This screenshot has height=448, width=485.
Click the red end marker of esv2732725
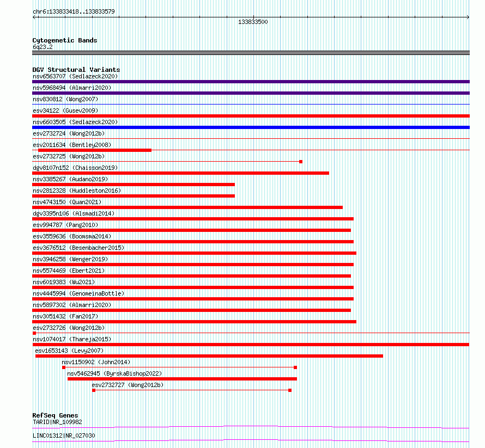coord(301,162)
